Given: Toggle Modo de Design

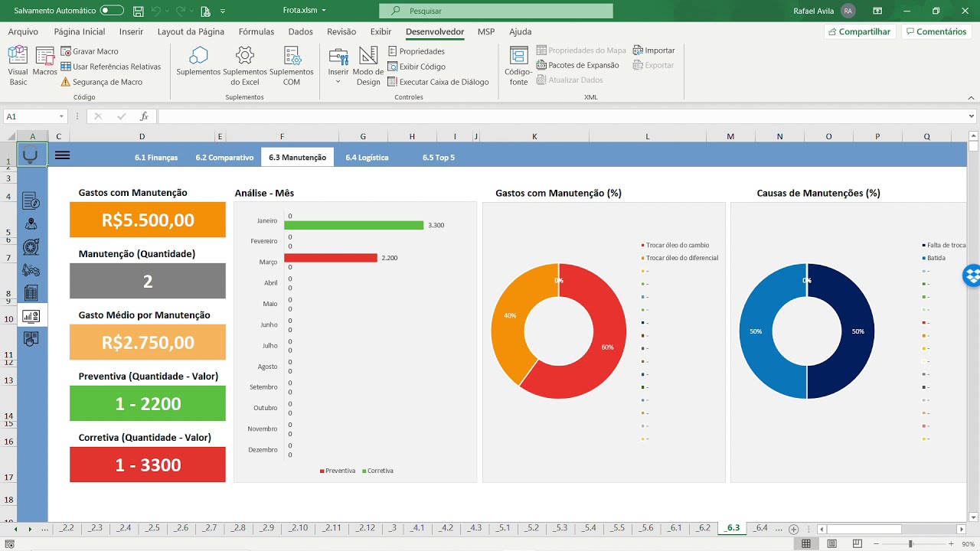Looking at the screenshot, I should tap(368, 66).
